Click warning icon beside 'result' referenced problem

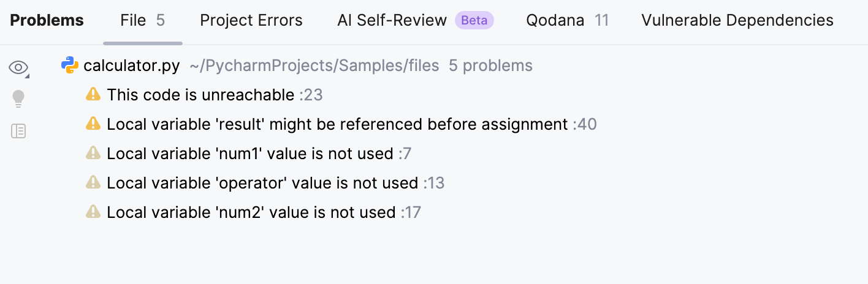tap(93, 124)
